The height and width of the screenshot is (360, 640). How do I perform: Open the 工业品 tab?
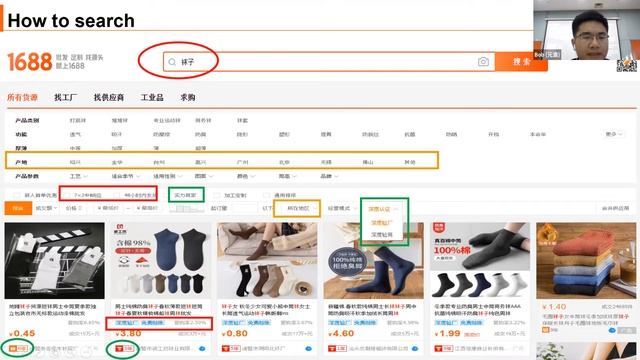pos(152,98)
